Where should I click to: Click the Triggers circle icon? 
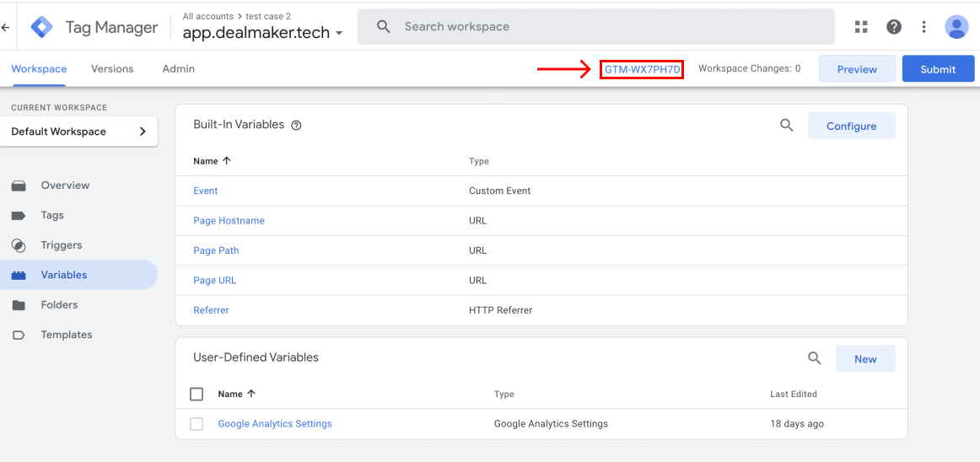[19, 245]
